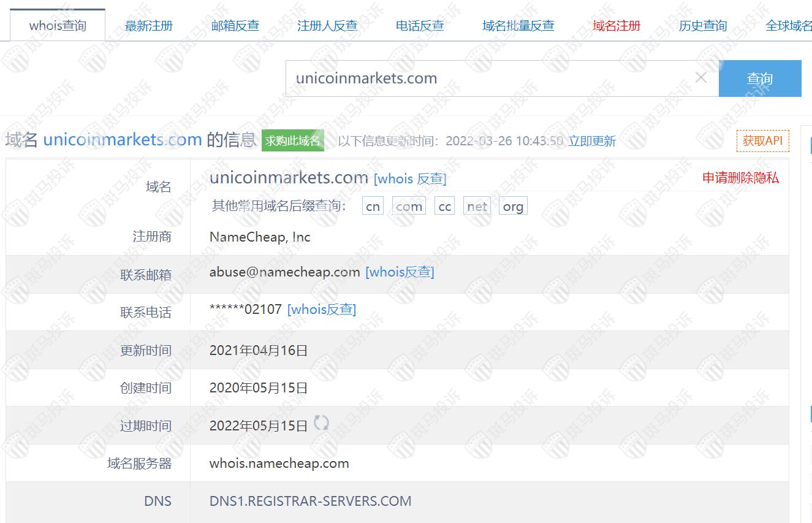Open the 邮箱反查 tab
Screen dimensions: 812x523
tap(235, 26)
